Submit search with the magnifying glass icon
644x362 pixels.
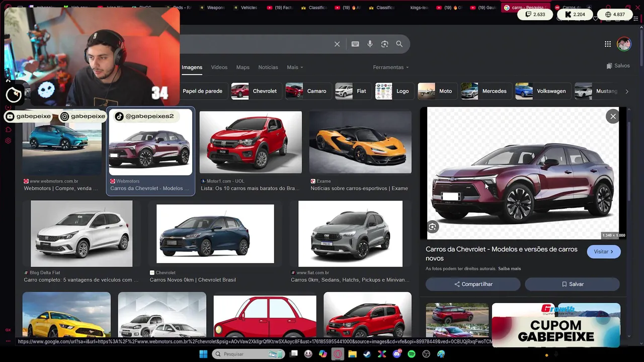click(x=399, y=44)
